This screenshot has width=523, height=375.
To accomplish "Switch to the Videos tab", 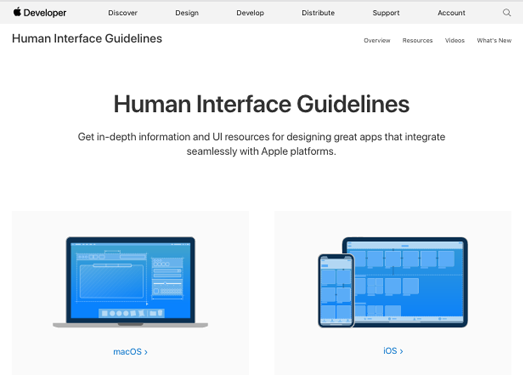I will coord(455,40).
